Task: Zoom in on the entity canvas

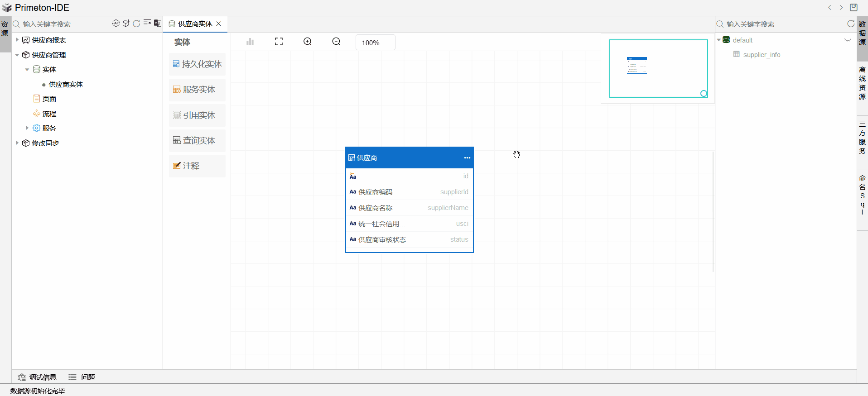Action: click(x=308, y=42)
